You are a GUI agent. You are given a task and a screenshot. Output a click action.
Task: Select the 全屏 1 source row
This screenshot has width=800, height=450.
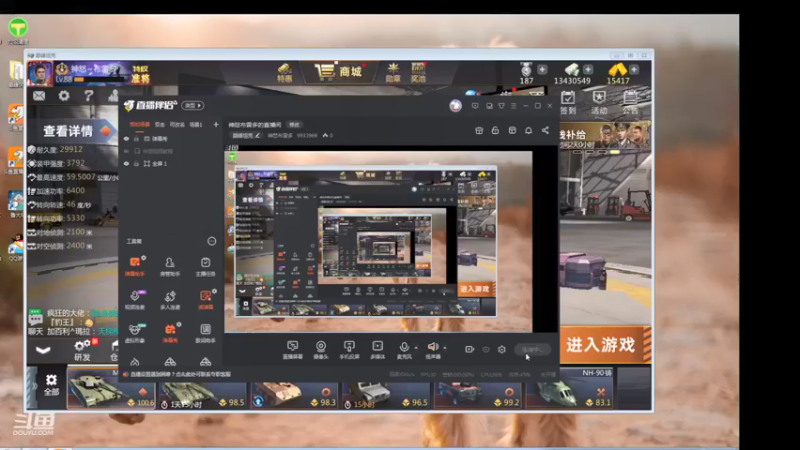tap(171, 164)
